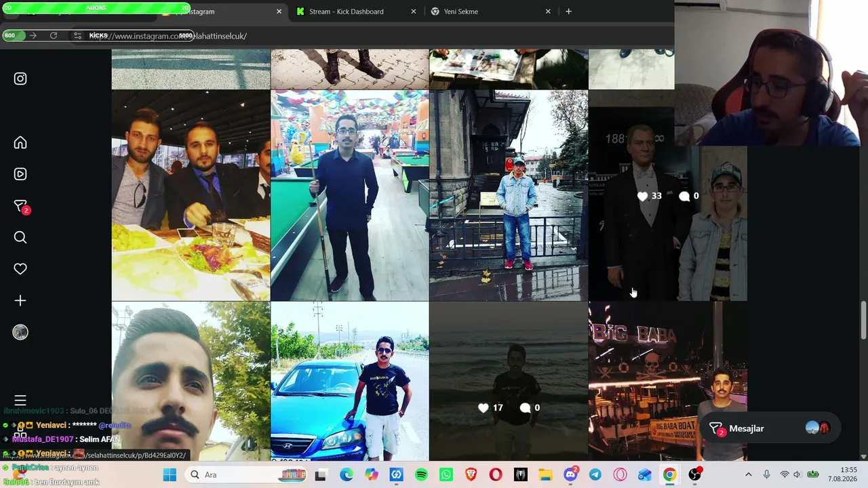The width and height of the screenshot is (868, 488).
Task: Open the hamburger More menu in sidebar
Action: (20, 401)
